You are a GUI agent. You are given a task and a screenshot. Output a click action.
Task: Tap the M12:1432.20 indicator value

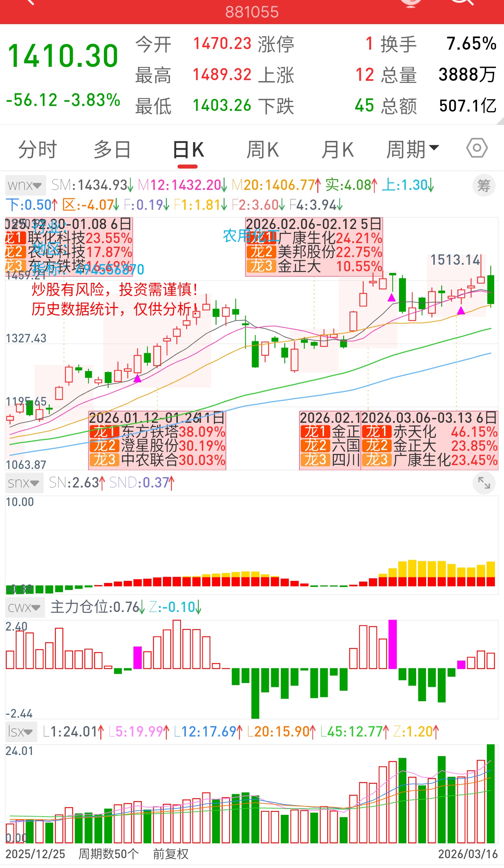pyautogui.click(x=182, y=185)
